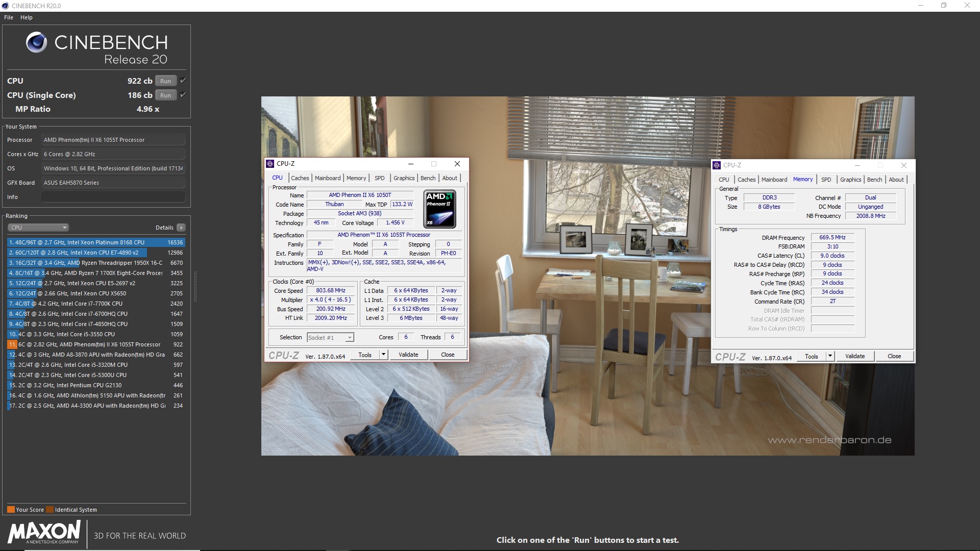This screenshot has width=980, height=551.
Task: Click Validate in the CPU-Z CPU window
Action: click(x=408, y=355)
